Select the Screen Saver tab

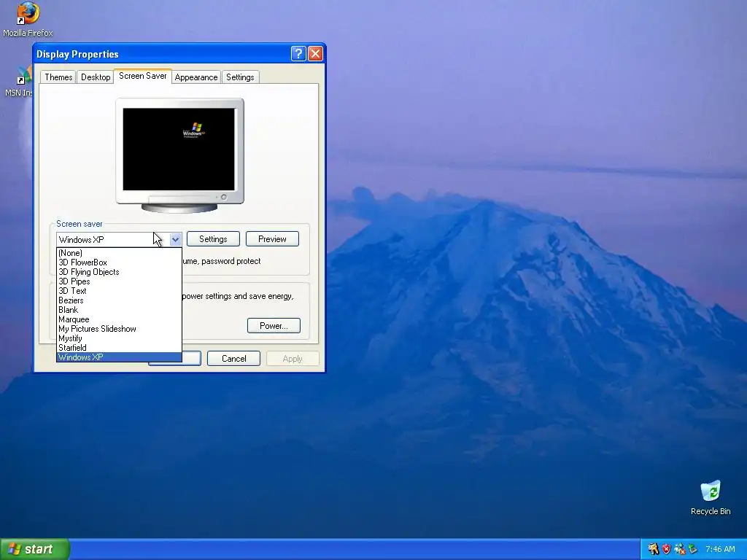[x=142, y=76]
